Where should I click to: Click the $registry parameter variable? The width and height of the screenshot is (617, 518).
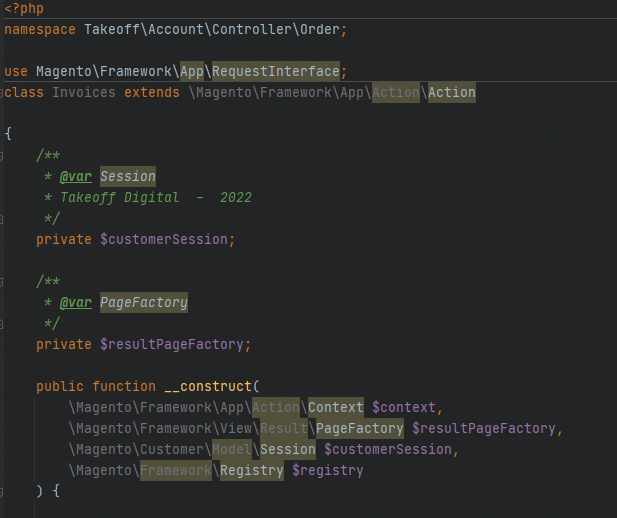pyautogui.click(x=327, y=470)
